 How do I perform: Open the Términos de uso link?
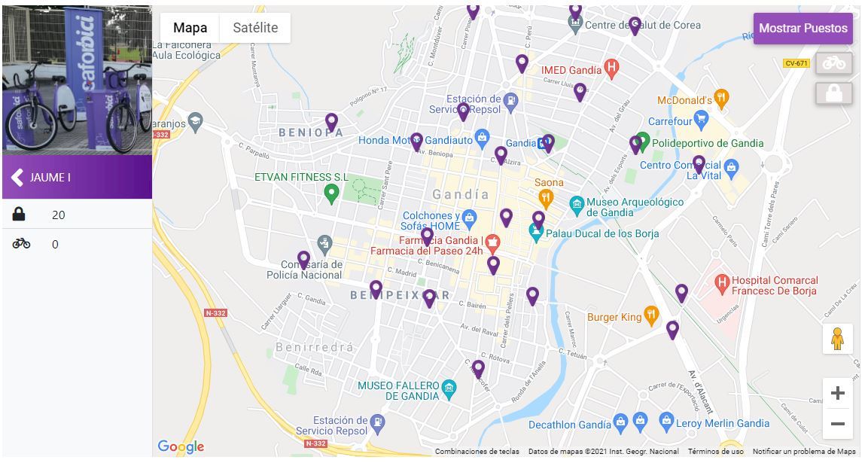(715, 452)
